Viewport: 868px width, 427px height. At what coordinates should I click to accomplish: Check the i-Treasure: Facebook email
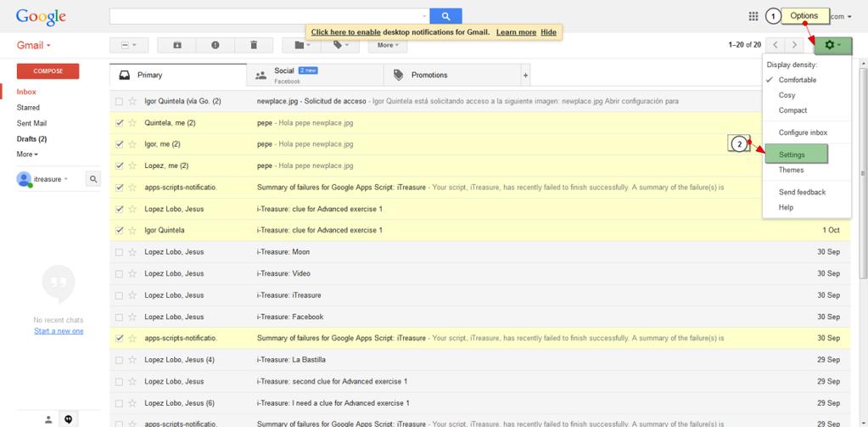tap(119, 317)
